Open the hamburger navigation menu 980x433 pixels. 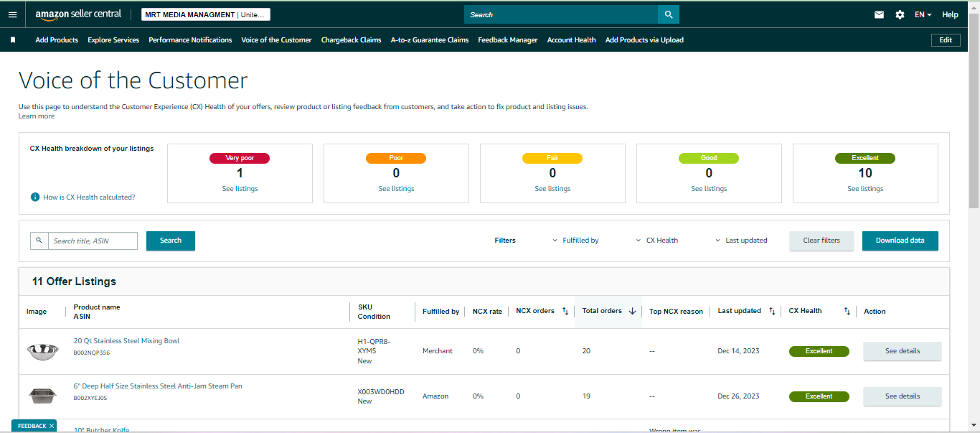click(x=12, y=14)
